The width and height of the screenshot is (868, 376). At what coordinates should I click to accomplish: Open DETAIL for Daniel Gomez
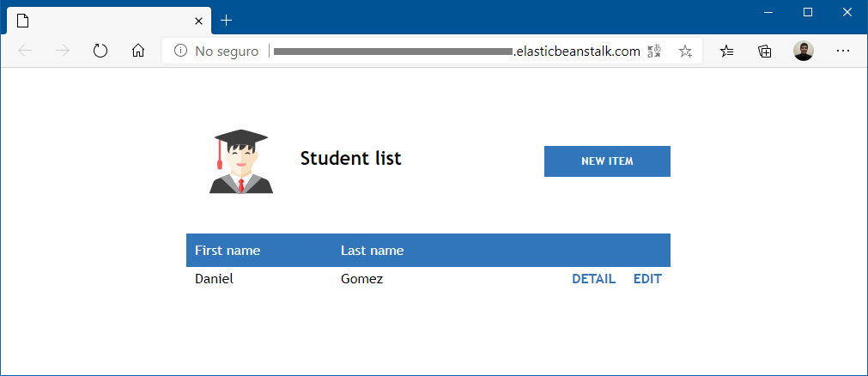593,279
